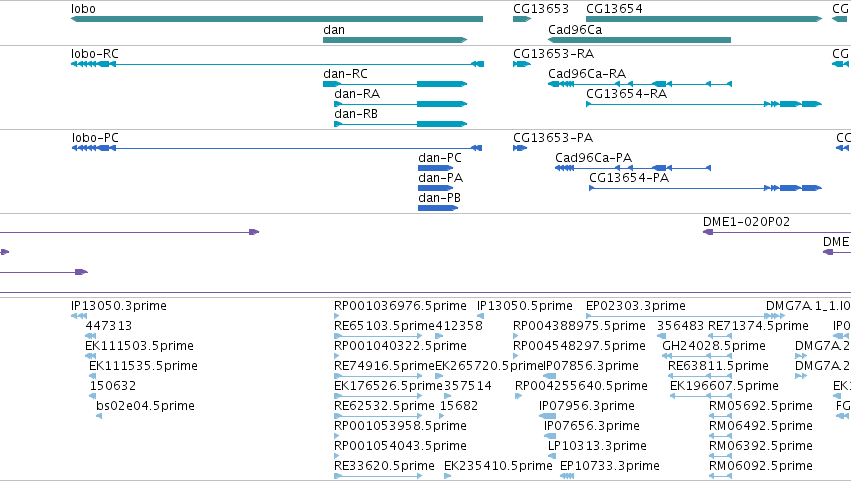Select the lobo gene bar
The height and width of the screenshot is (481, 851).
(277, 19)
